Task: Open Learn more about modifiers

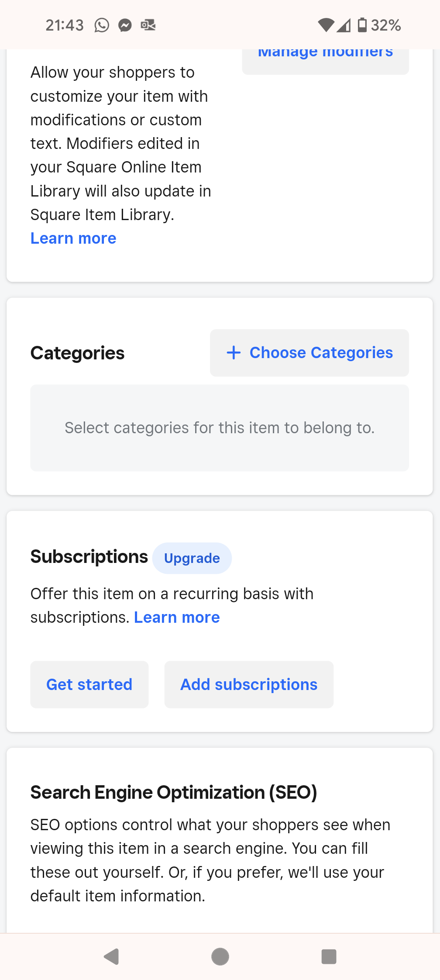Action: click(x=73, y=238)
